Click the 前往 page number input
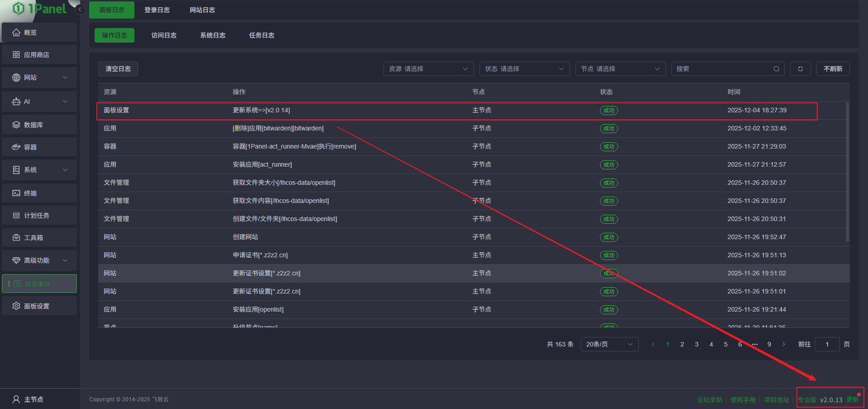This screenshot has height=409, width=868. click(x=827, y=344)
